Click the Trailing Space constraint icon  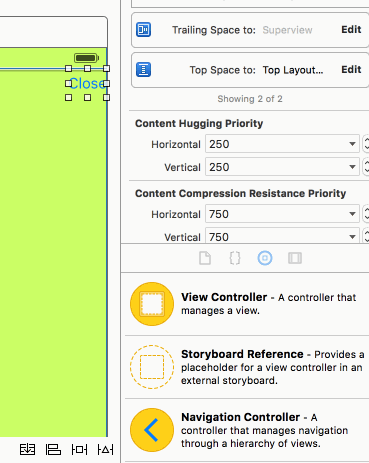pyautogui.click(x=143, y=30)
